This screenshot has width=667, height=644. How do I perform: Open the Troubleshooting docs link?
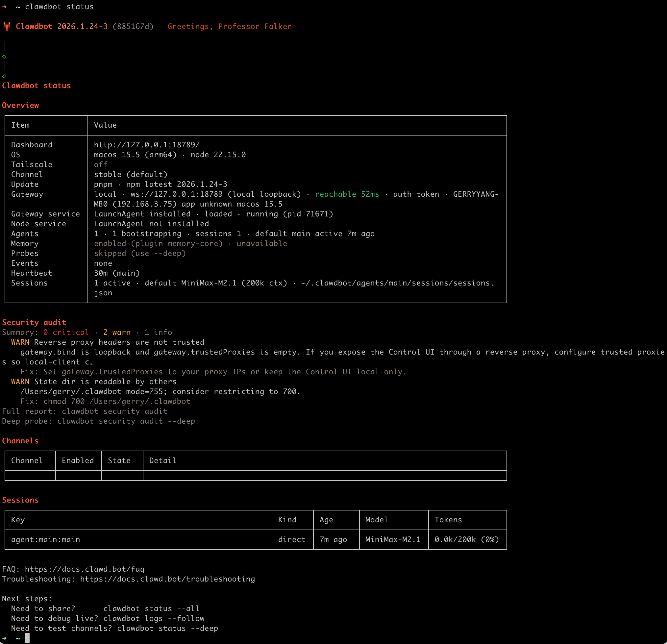click(x=167, y=579)
